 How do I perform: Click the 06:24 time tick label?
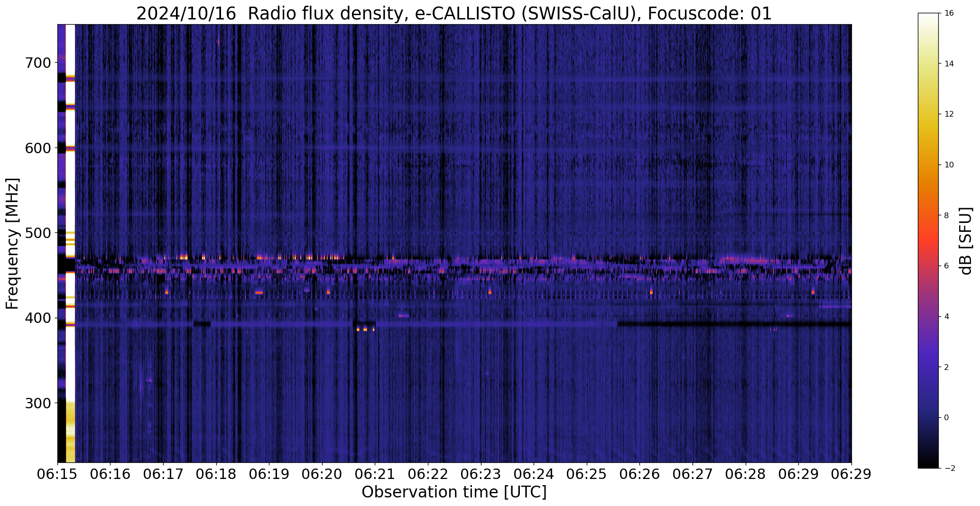click(534, 474)
